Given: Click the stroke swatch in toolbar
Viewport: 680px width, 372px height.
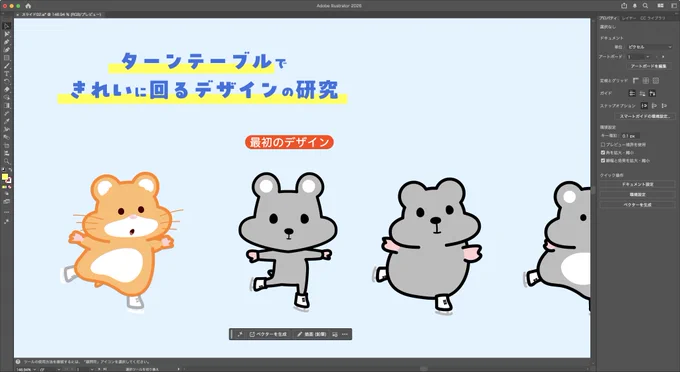Looking at the screenshot, I should click(9, 180).
